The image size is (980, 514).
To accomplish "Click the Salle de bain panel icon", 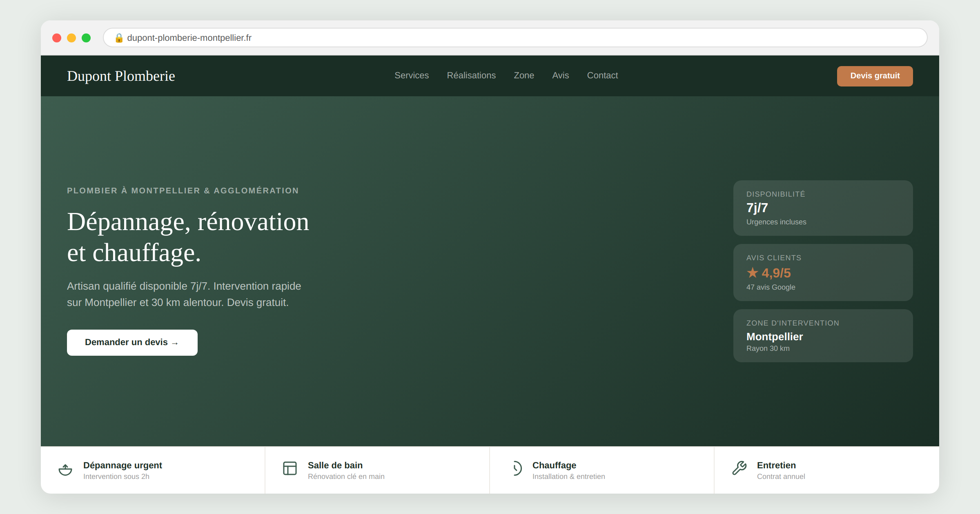I will point(290,468).
